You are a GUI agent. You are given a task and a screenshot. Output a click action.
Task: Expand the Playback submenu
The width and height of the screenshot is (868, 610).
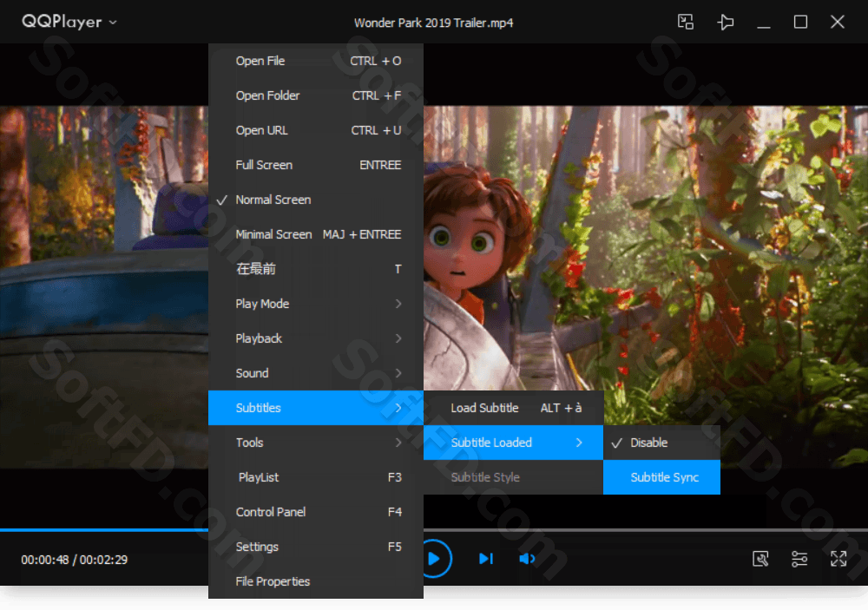coord(316,338)
